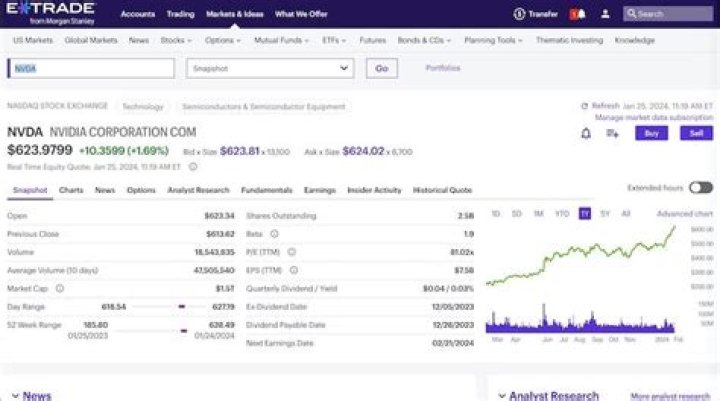
Task: Select the 1M chart range
Action: click(x=538, y=214)
